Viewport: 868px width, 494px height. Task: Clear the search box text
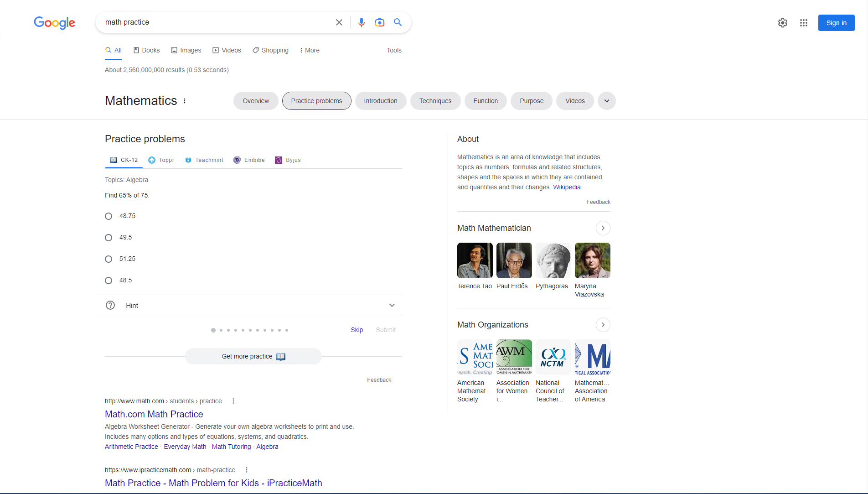339,22
